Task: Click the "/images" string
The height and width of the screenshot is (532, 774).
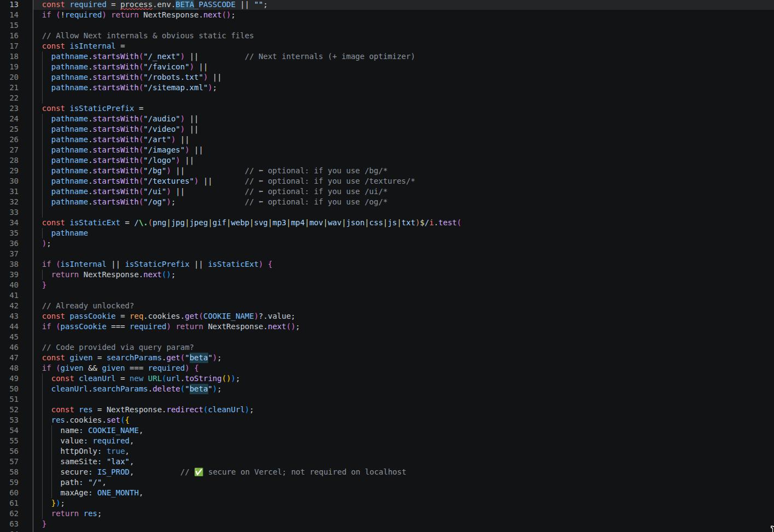Action: click(164, 150)
